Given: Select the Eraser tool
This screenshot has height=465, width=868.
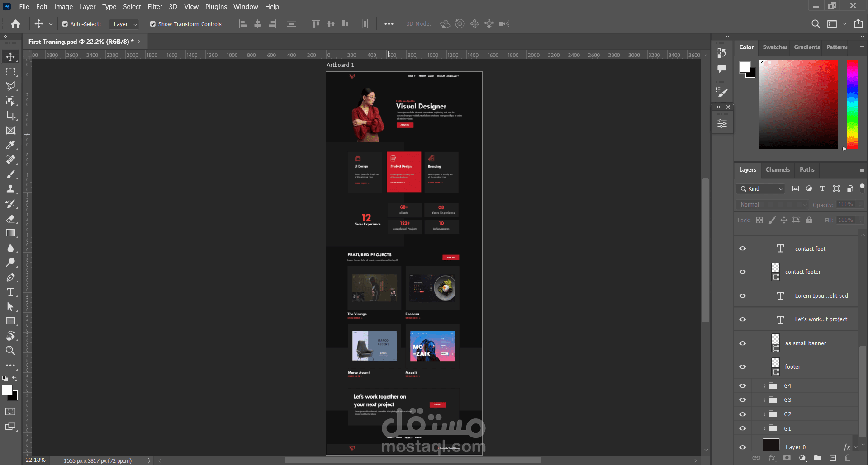Looking at the screenshot, I should pos(10,219).
